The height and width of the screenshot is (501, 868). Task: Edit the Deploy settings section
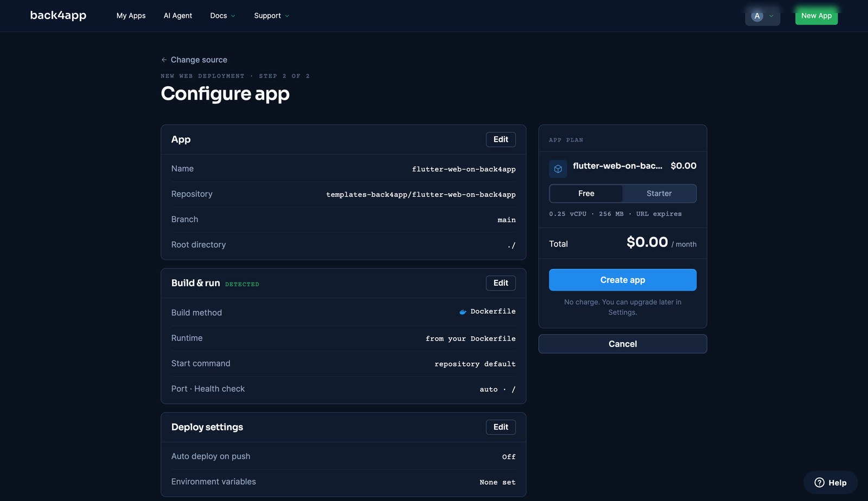click(501, 427)
